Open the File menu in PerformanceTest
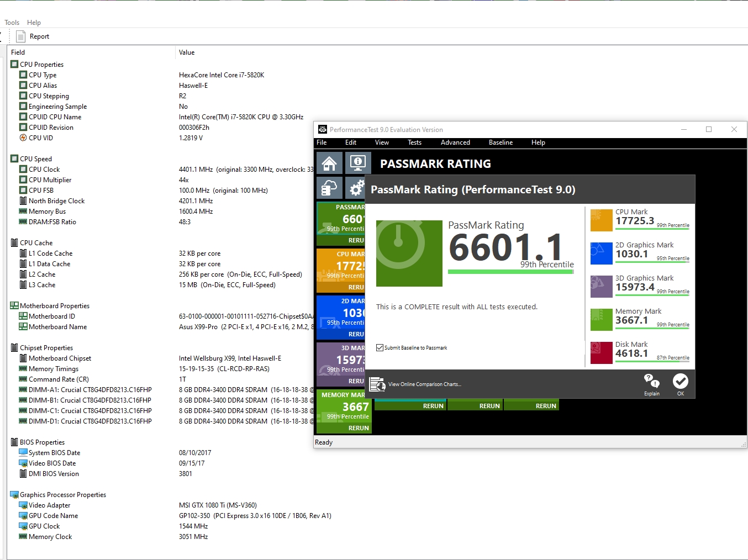 (x=322, y=142)
